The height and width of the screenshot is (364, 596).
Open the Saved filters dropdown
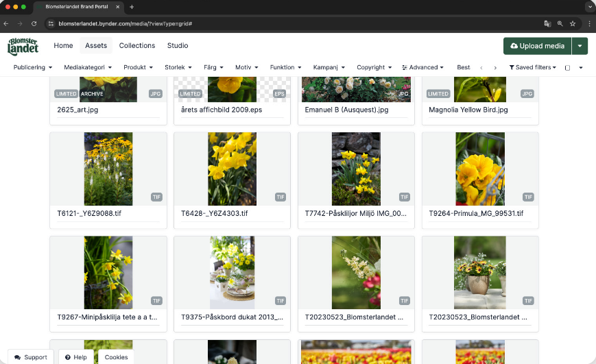click(x=532, y=67)
